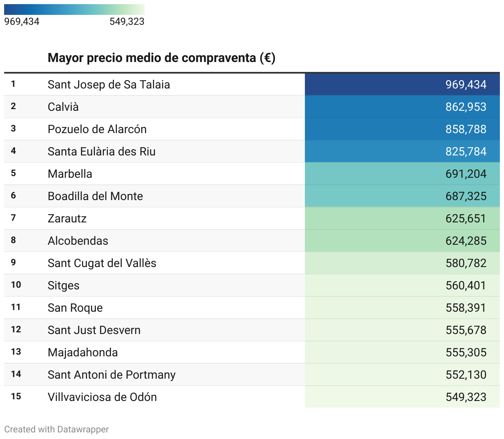Click the 558,391 San Roque value

click(x=466, y=308)
